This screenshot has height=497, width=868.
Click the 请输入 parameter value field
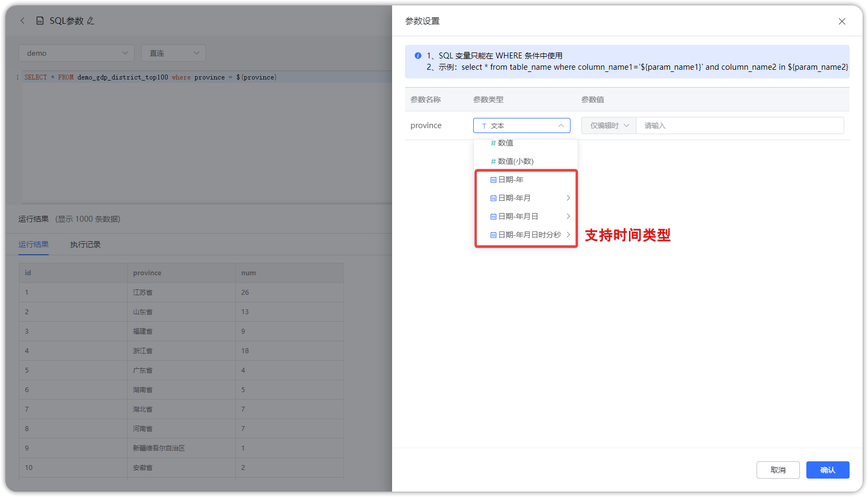coord(740,125)
